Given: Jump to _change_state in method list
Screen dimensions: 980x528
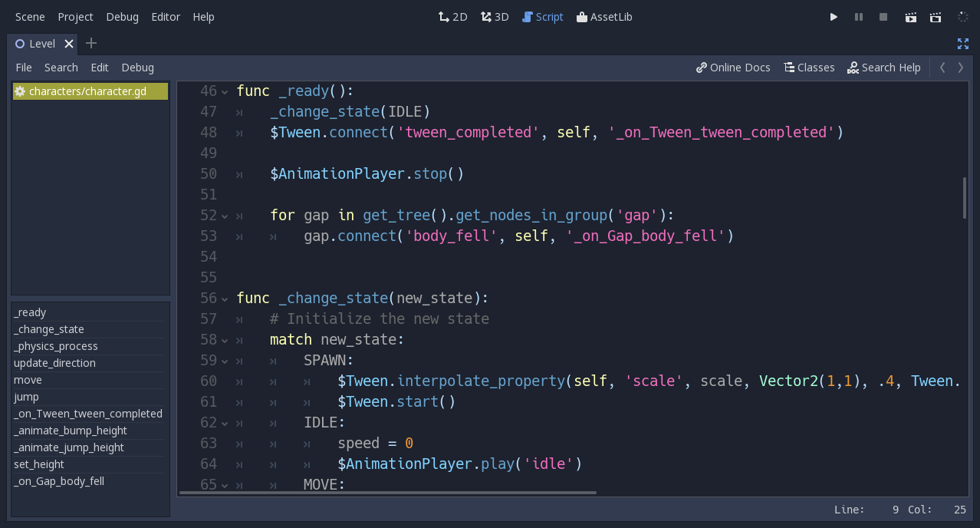Looking at the screenshot, I should pyautogui.click(x=88, y=329).
